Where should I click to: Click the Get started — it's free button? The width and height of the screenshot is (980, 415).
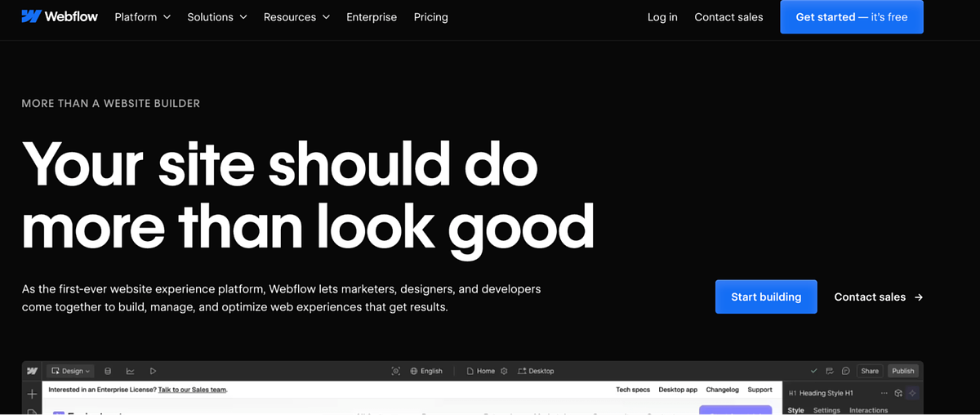851,17
